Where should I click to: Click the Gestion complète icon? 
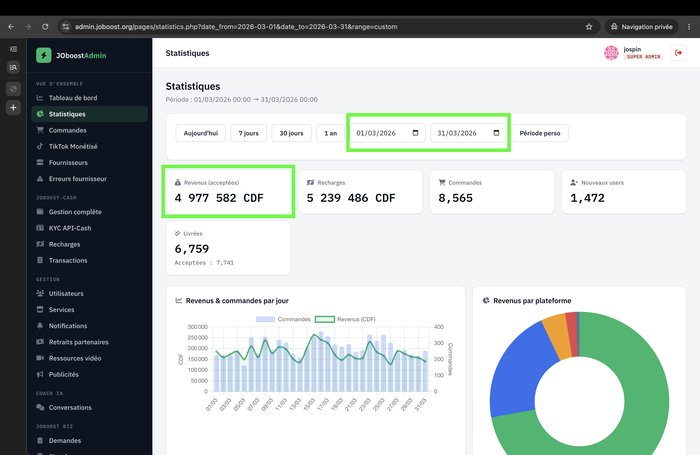[40, 212]
